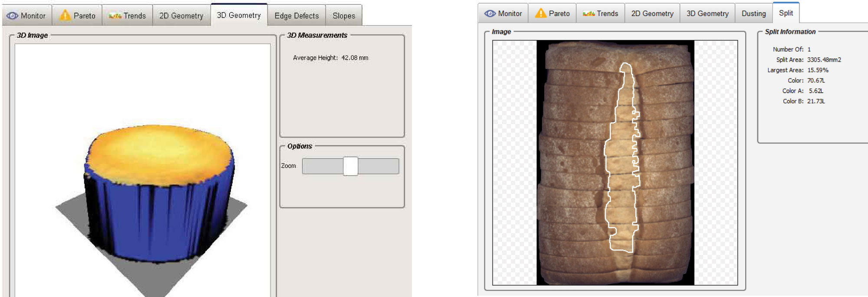The width and height of the screenshot is (868, 297).
Task: Click Zoom slider track right of the handle
Action: [x=378, y=166]
